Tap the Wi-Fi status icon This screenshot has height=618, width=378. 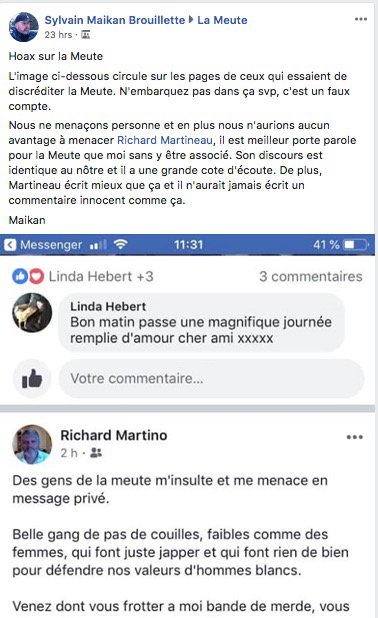[120, 245]
